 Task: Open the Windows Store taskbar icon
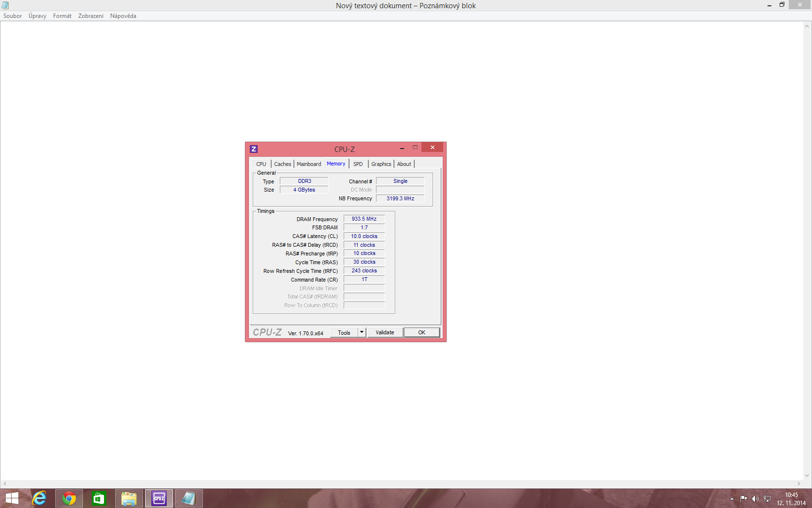pos(99,498)
